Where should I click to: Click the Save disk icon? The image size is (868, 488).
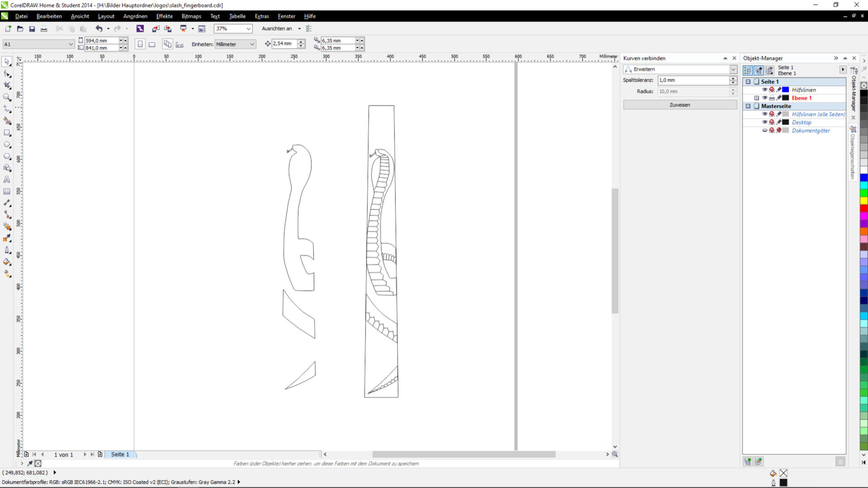32,28
